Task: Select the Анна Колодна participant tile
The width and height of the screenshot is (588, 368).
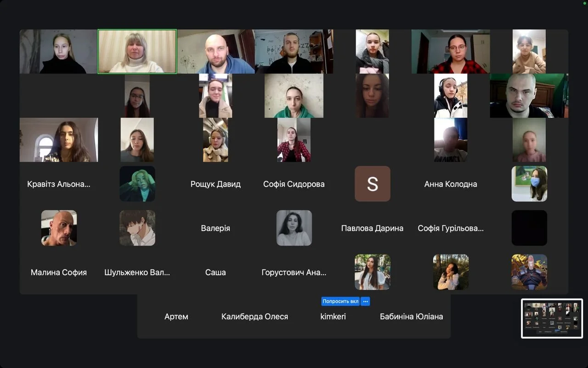Action: 451,184
